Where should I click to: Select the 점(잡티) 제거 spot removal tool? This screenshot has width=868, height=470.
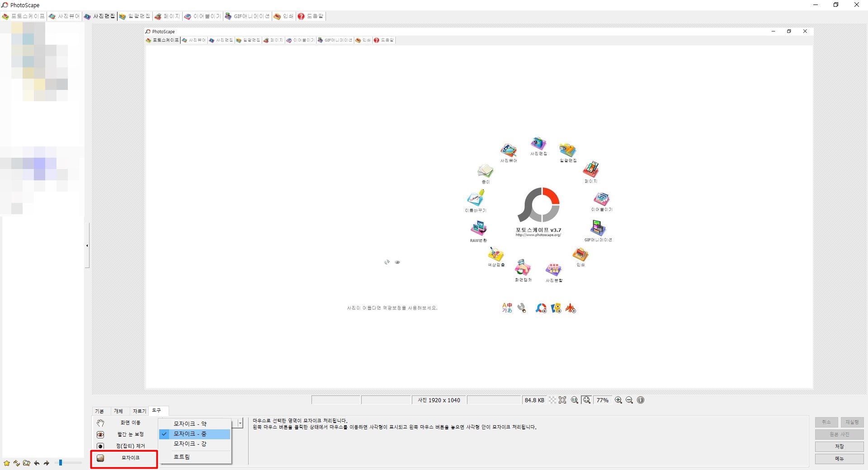[x=125, y=446]
